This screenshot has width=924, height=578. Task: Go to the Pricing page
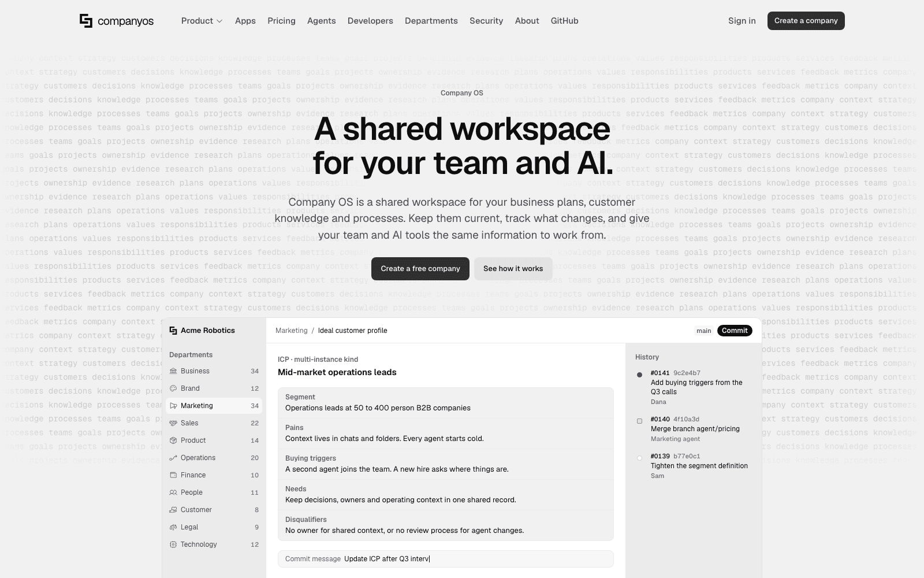pyautogui.click(x=281, y=21)
